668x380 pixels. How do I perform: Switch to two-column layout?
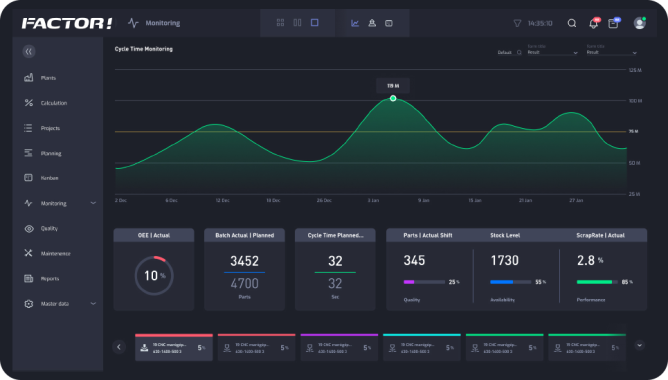tap(297, 23)
